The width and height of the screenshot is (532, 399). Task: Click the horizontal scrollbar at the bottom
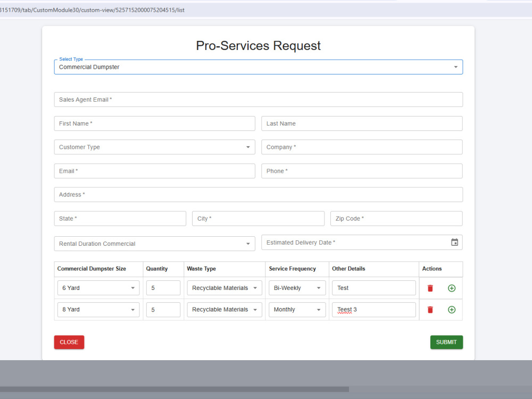[x=174, y=389]
